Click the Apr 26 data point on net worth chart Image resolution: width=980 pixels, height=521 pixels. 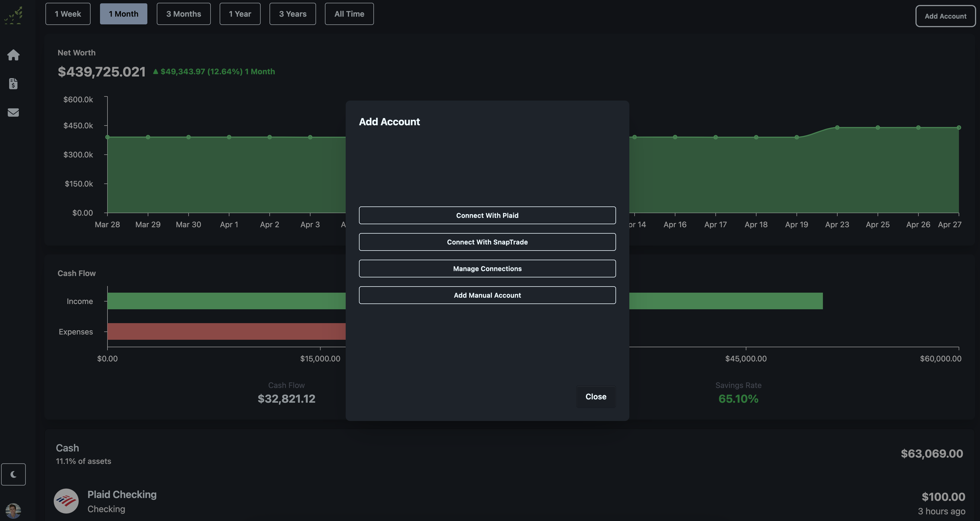(919, 127)
